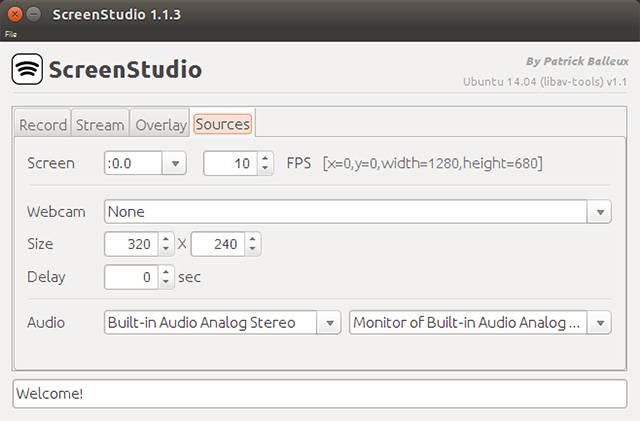Click the Welcome! status message box

pos(320,394)
